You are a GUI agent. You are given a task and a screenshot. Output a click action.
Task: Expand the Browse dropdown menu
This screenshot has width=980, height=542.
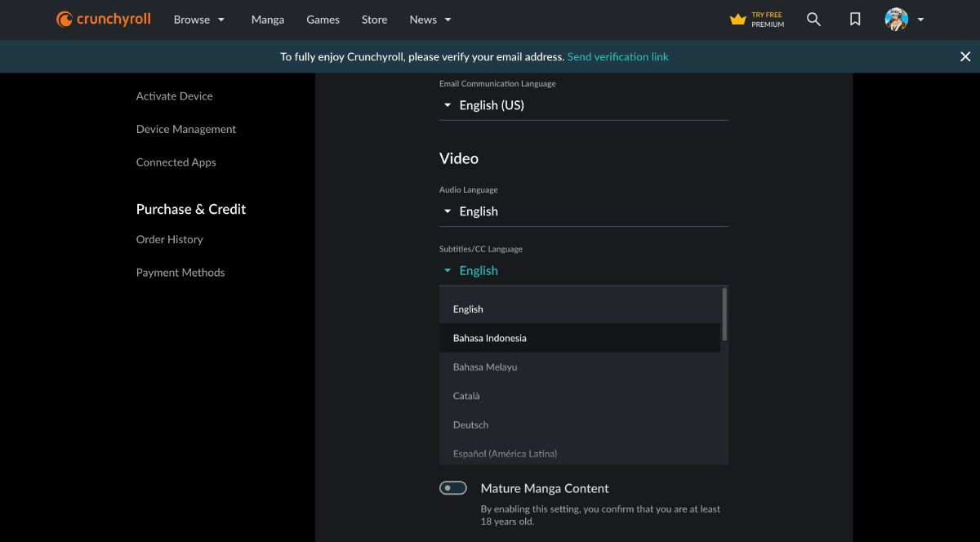click(x=199, y=20)
